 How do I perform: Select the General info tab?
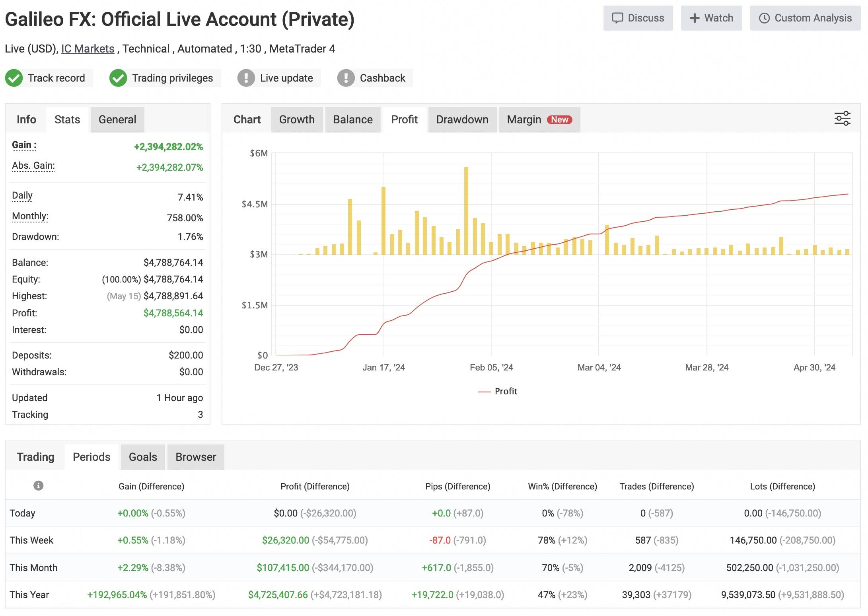(117, 119)
